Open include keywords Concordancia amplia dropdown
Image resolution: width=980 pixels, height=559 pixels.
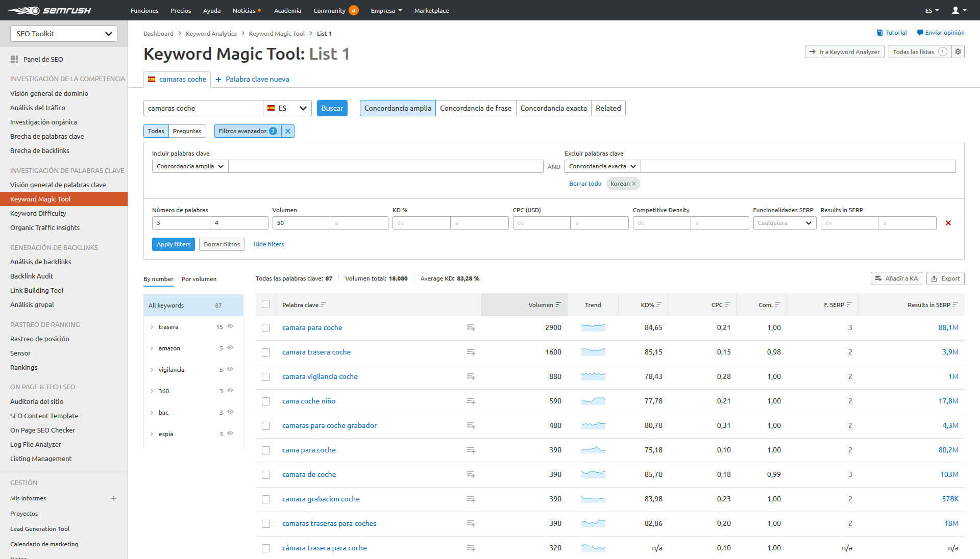point(190,166)
